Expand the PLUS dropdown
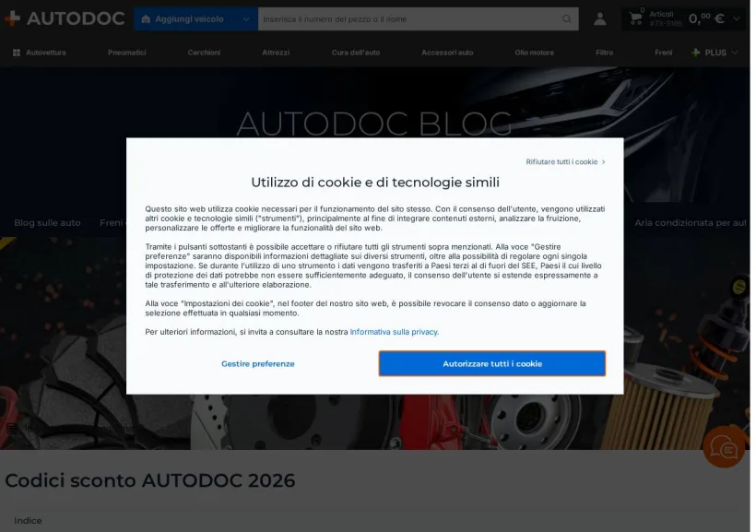This screenshot has width=756, height=532. (715, 53)
